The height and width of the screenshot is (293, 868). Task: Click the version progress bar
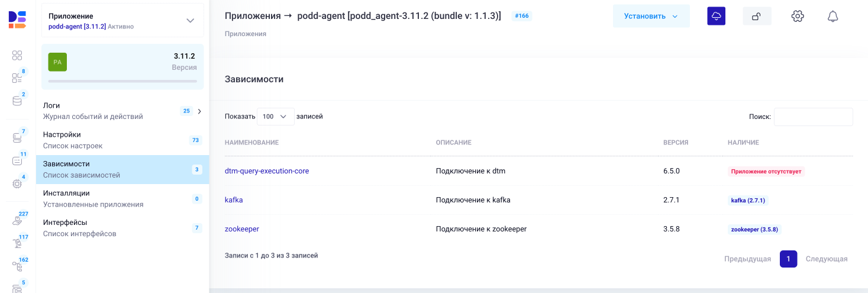(122, 81)
